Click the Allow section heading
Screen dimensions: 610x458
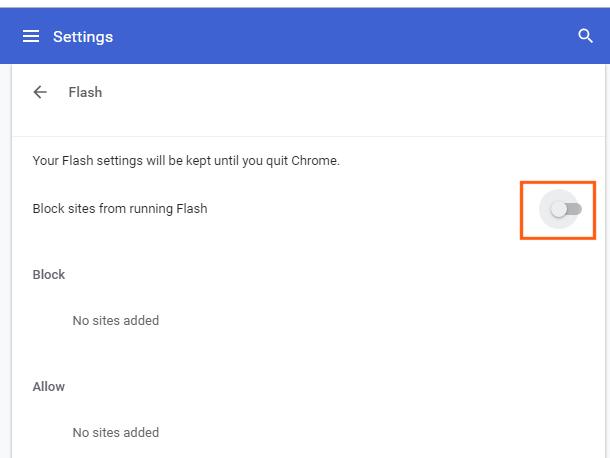click(x=49, y=387)
